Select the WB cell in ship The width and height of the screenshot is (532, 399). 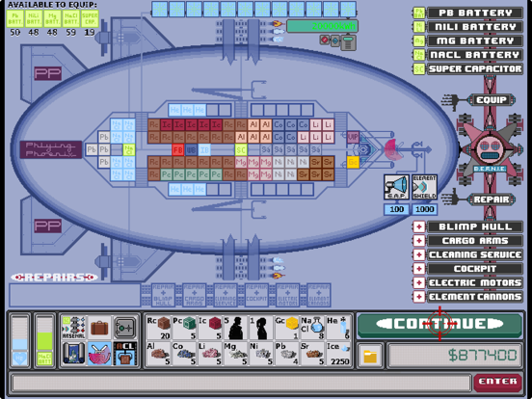click(191, 150)
